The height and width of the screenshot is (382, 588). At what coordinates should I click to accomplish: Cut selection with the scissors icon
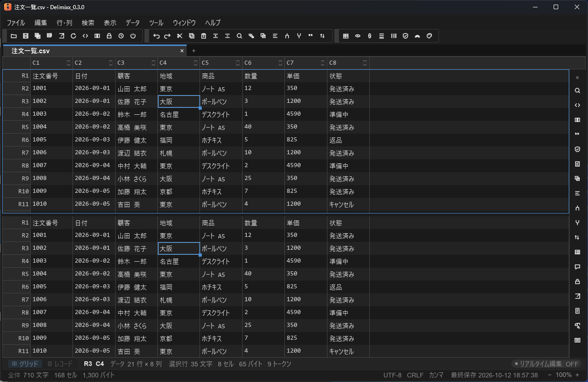[180, 36]
